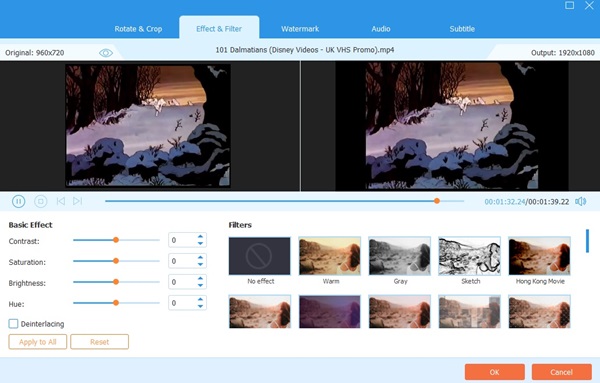Increase Contrast value with up arrow

click(200, 237)
